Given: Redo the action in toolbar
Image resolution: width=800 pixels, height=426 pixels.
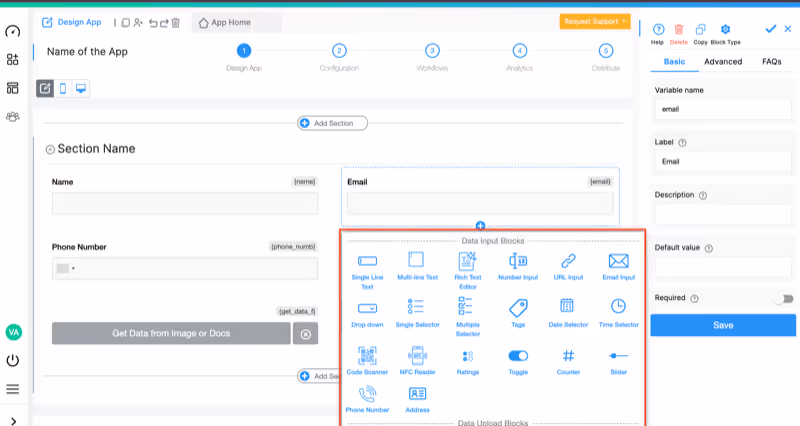Looking at the screenshot, I should click(x=164, y=23).
